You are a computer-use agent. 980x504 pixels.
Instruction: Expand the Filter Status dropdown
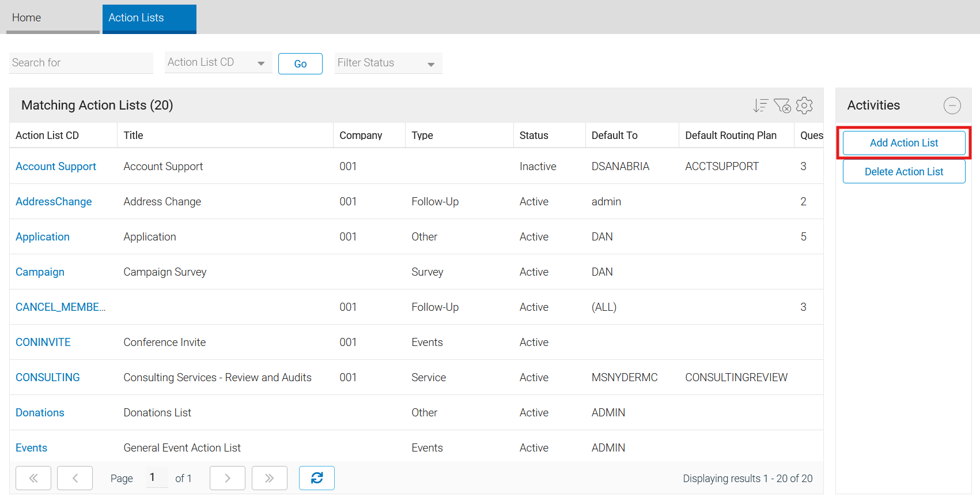click(x=388, y=63)
